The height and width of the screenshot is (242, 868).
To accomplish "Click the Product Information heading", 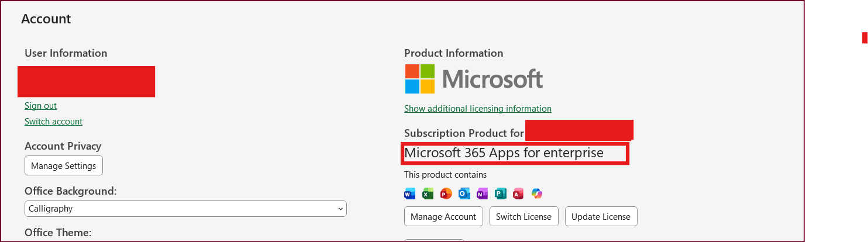I will [x=454, y=53].
